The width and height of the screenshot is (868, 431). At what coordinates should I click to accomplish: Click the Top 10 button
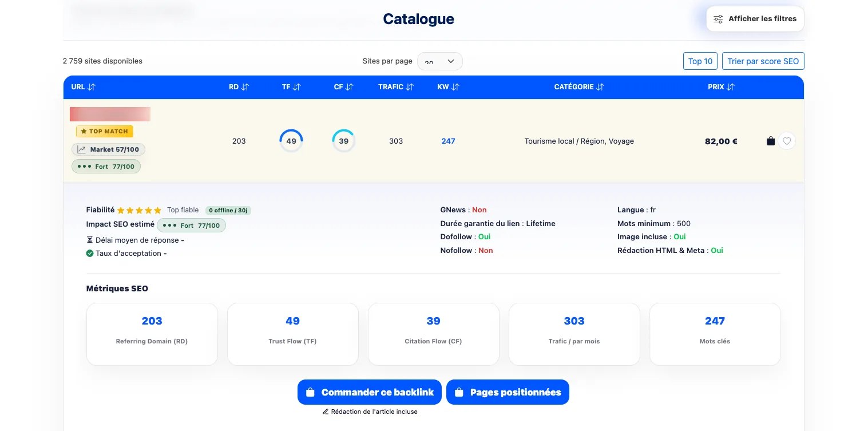pos(700,61)
